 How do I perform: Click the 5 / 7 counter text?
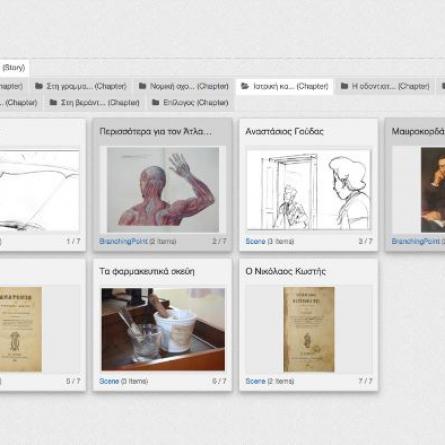point(73,381)
